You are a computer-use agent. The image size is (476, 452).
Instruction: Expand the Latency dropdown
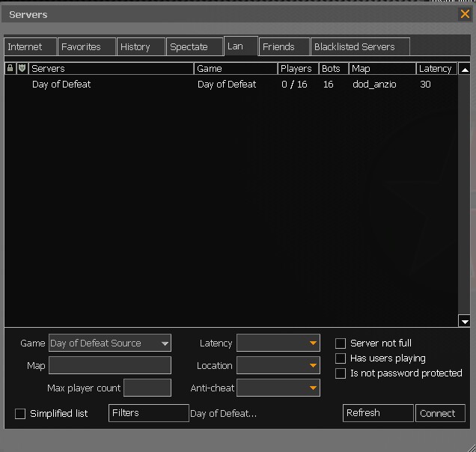pos(278,343)
